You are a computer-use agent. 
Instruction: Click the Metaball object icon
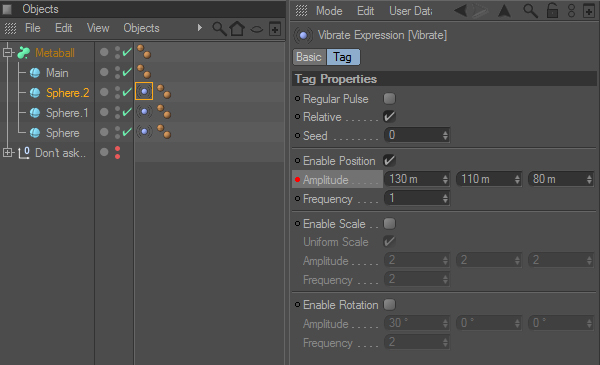point(24,52)
